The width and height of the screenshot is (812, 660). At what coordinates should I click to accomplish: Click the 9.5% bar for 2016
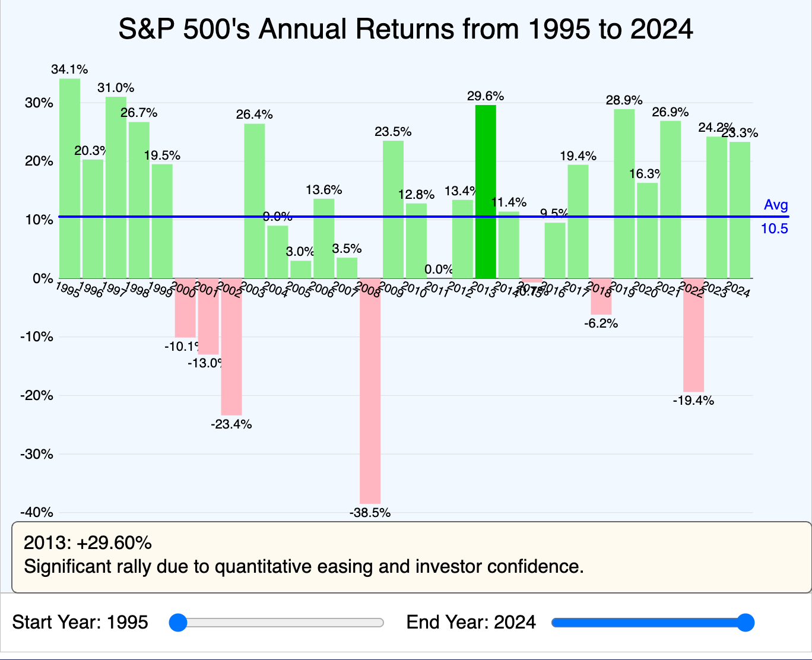coord(555,249)
